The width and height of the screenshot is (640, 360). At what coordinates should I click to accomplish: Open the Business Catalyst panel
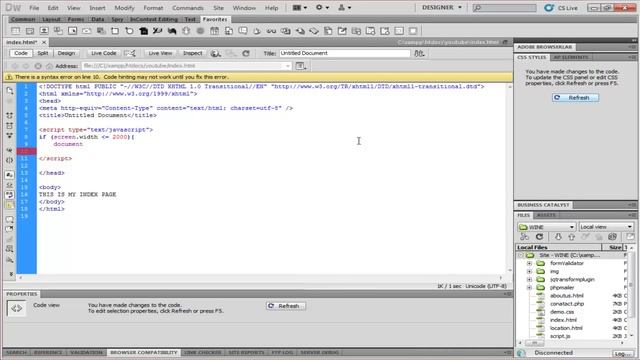[543, 205]
